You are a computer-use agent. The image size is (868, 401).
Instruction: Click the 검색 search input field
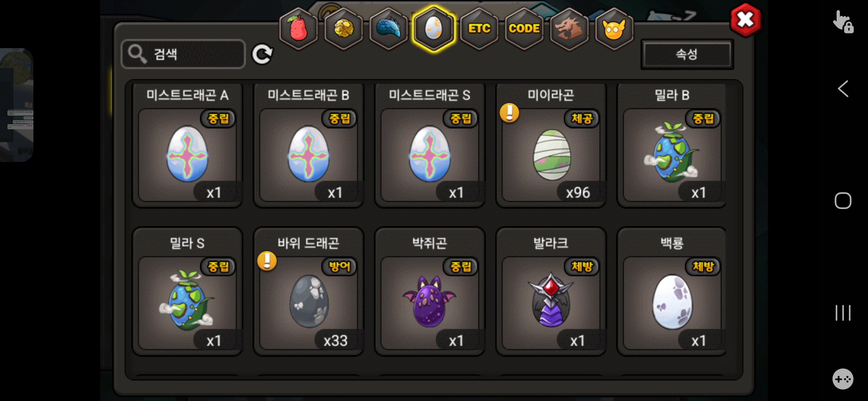183,54
